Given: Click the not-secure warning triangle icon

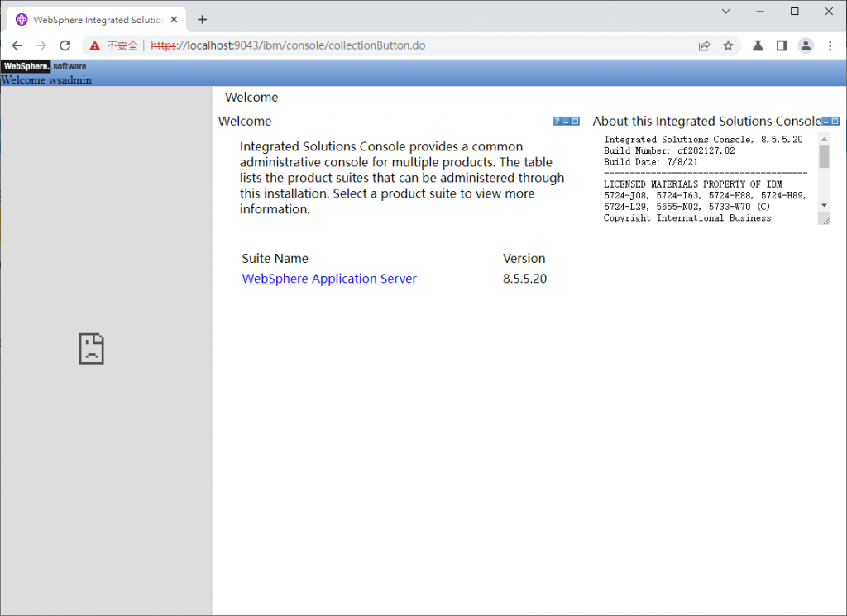Looking at the screenshot, I should 95,45.
